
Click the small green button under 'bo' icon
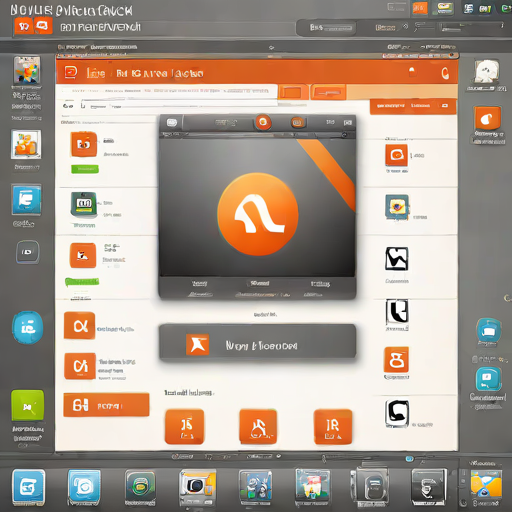(x=85, y=169)
